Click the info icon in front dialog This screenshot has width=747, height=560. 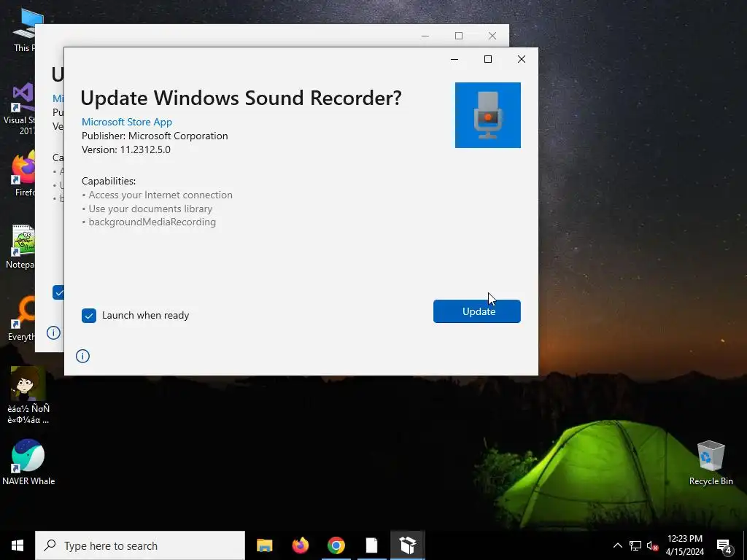82,356
